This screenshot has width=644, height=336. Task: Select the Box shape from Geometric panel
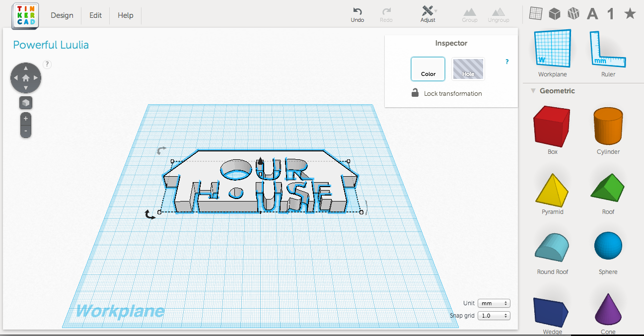552,126
